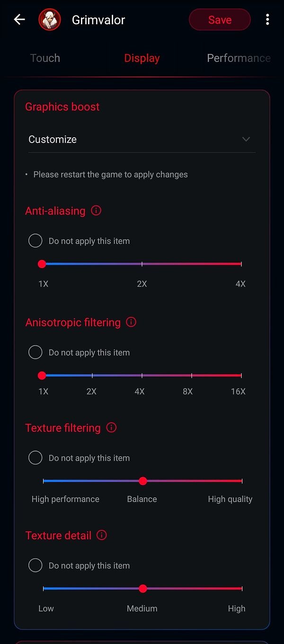
Task: Set Texture filtering to High quality
Action: coord(242,481)
